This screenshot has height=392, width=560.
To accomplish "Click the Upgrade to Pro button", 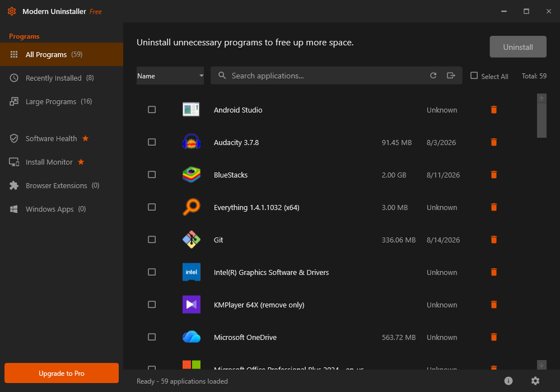I will click(62, 373).
